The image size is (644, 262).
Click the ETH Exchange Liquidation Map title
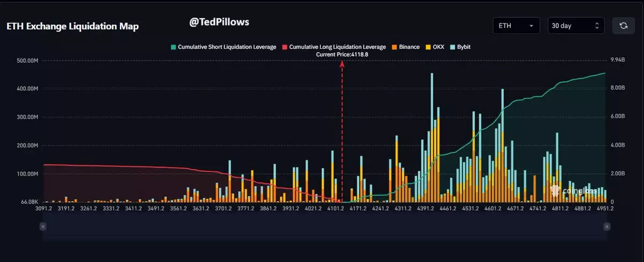[x=73, y=27]
